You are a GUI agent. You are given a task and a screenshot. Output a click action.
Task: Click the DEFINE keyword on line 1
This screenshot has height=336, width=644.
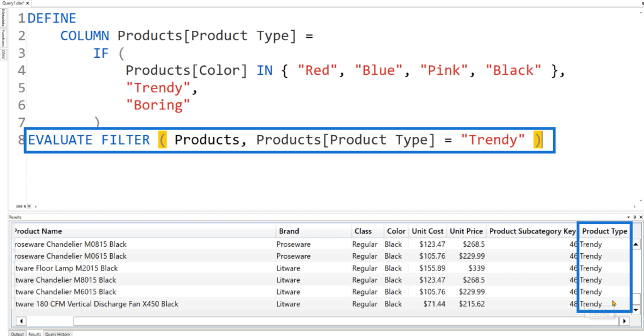coord(52,18)
